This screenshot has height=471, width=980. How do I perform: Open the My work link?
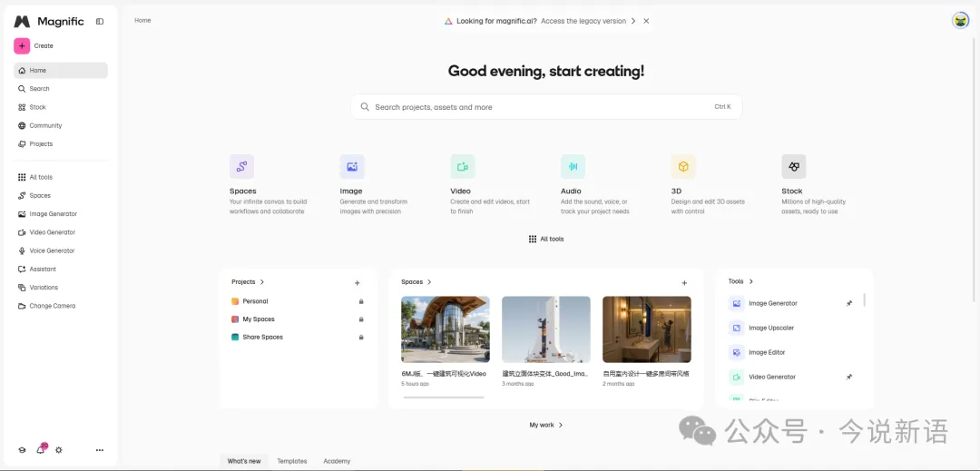(x=546, y=425)
